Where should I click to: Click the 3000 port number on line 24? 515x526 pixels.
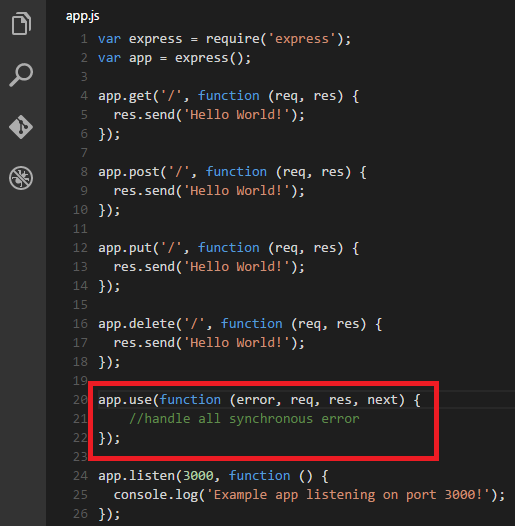pos(198,476)
